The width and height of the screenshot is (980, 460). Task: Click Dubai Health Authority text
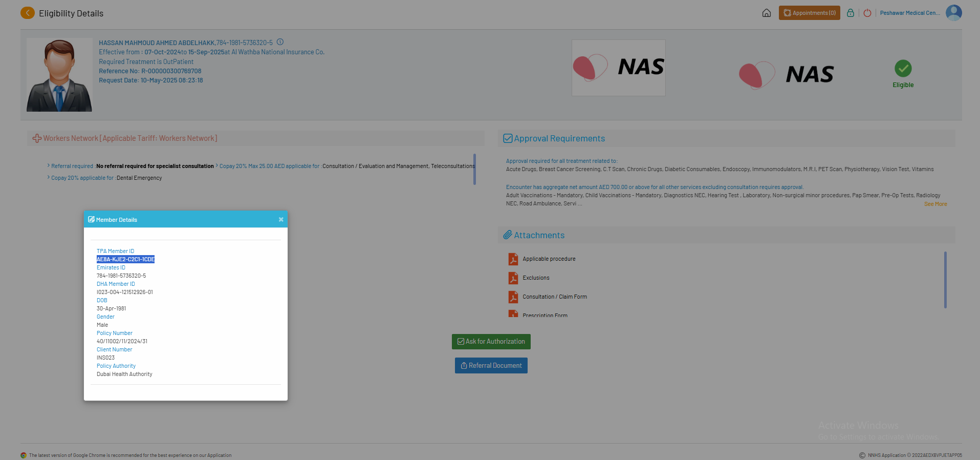point(124,374)
